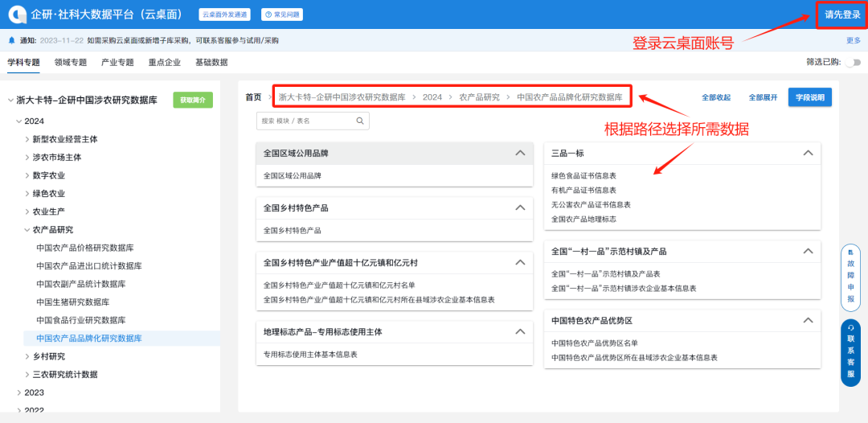
Task: Expand the 涉农市场主体 node
Action: (x=27, y=158)
